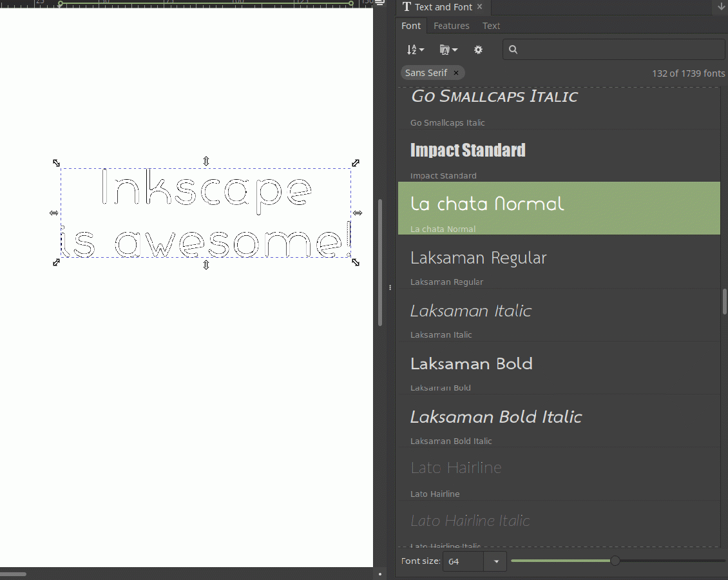Open the sort order dropdown arrow

point(421,49)
